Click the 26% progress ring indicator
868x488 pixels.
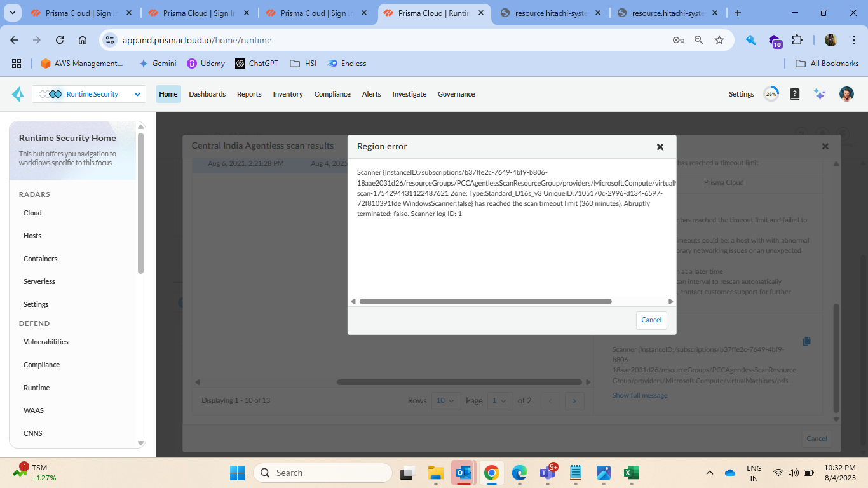tap(771, 94)
